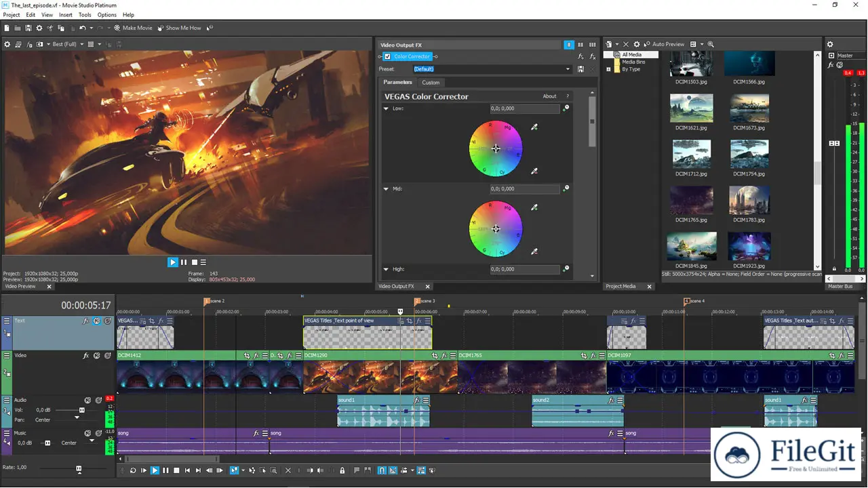Select the DCIM1621.jpg thumbnail
The width and height of the screenshot is (868, 488).
691,108
